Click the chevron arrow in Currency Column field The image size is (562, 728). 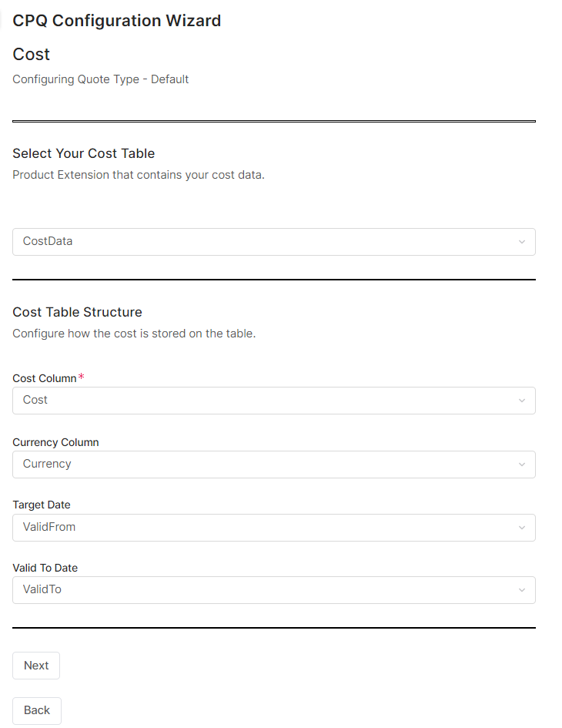(x=521, y=465)
